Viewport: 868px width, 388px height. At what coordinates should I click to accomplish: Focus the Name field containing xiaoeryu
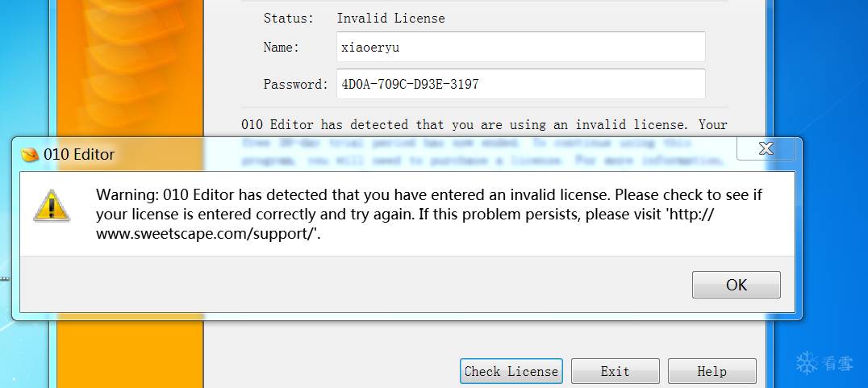(x=520, y=47)
